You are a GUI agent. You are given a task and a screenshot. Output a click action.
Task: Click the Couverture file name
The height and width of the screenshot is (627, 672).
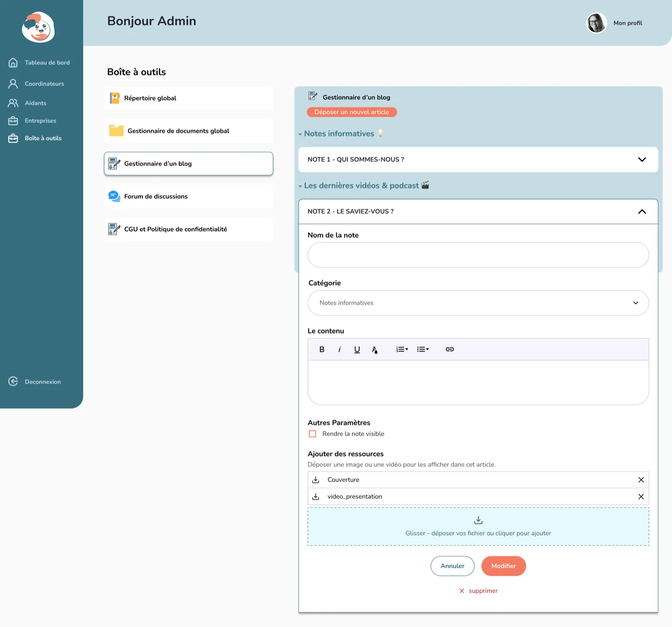[343, 480]
